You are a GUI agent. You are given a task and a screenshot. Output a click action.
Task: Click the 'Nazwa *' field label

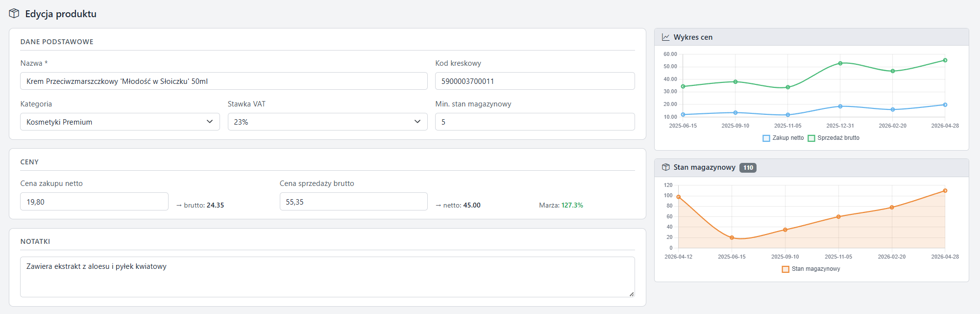click(34, 63)
